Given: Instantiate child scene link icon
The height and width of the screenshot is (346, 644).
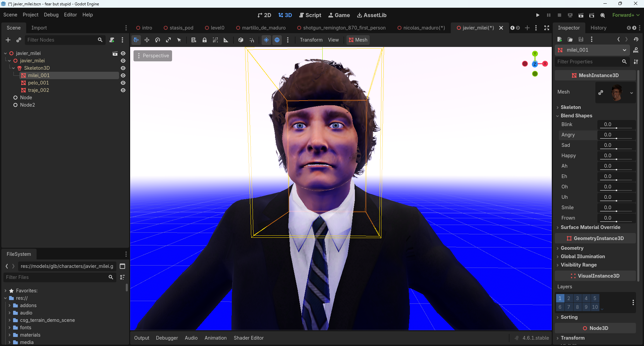Looking at the screenshot, I should [x=19, y=40].
